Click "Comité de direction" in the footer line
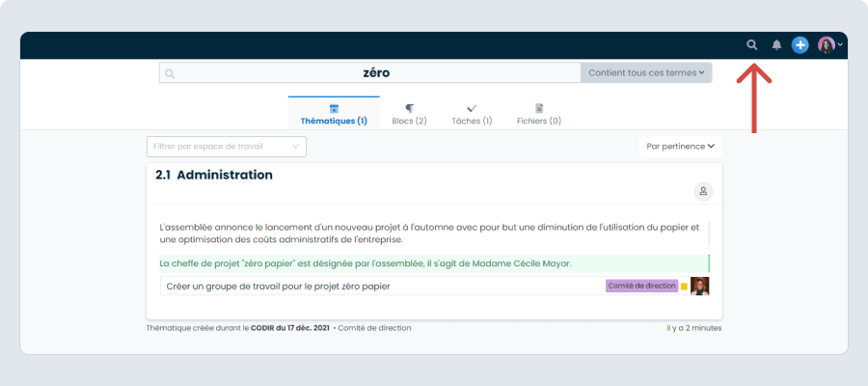 375,328
